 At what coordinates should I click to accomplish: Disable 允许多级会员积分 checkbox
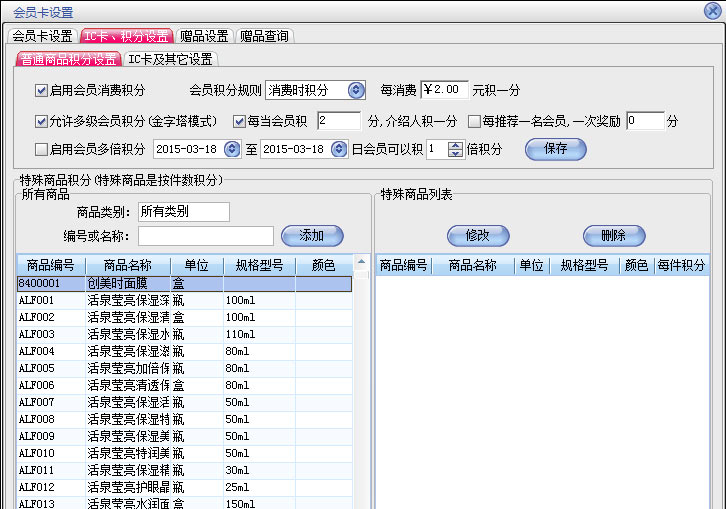click(x=41, y=121)
